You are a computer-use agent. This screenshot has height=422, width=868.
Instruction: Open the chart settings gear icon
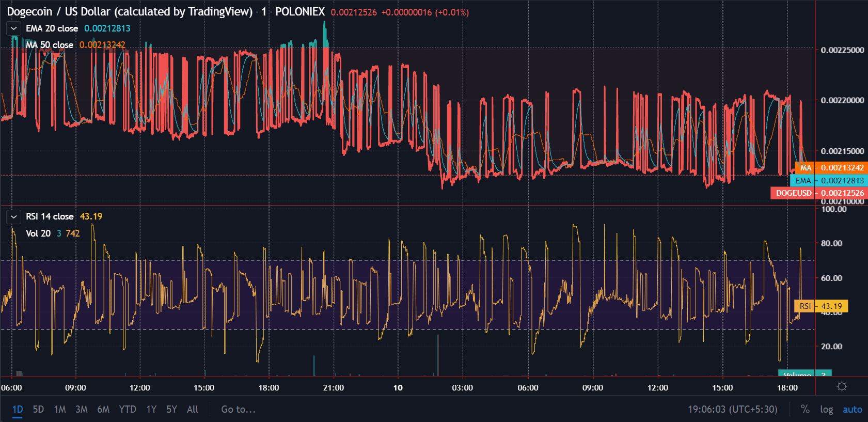coord(842,386)
